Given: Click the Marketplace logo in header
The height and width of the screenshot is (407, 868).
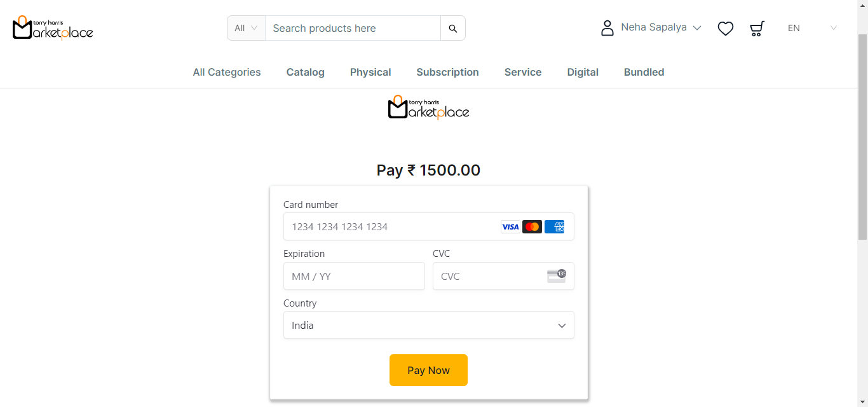Looking at the screenshot, I should pyautogui.click(x=53, y=28).
